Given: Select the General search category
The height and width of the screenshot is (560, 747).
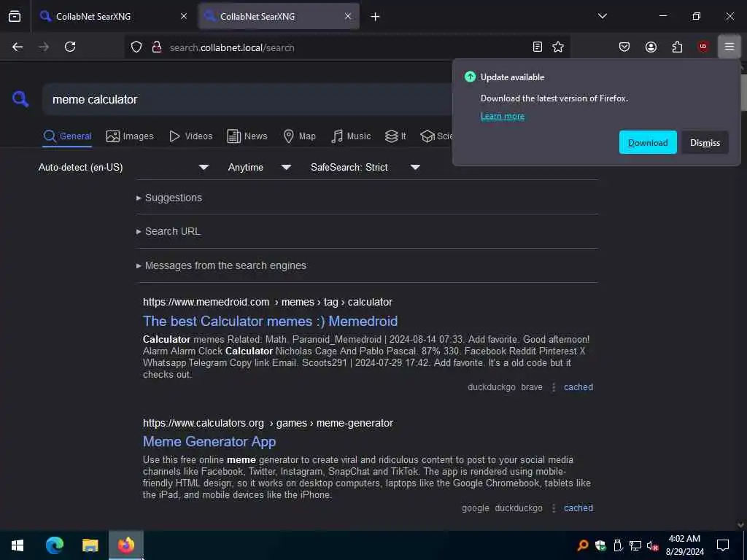Looking at the screenshot, I should 67,136.
